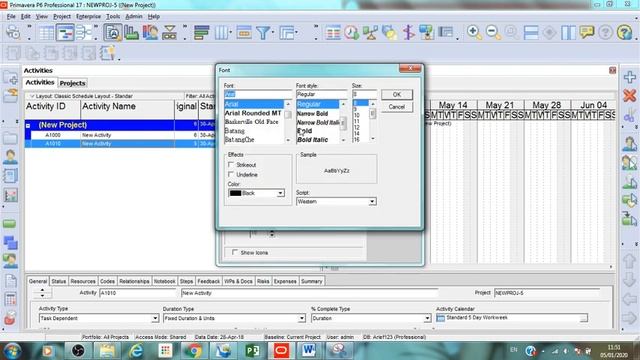Click OK in Font dialog
The image size is (640, 360).
(x=397, y=94)
